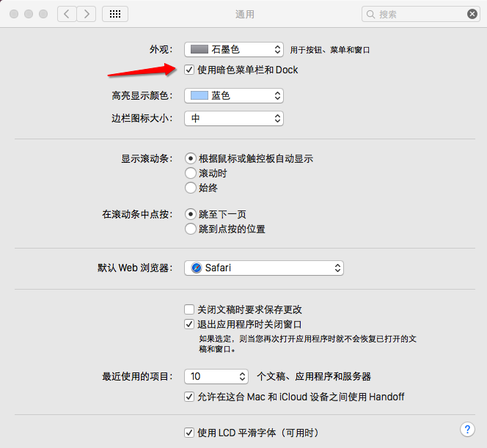This screenshot has height=448, width=487.
Task: Select 跳至下一页 radio option
Action: pyautogui.click(x=191, y=214)
